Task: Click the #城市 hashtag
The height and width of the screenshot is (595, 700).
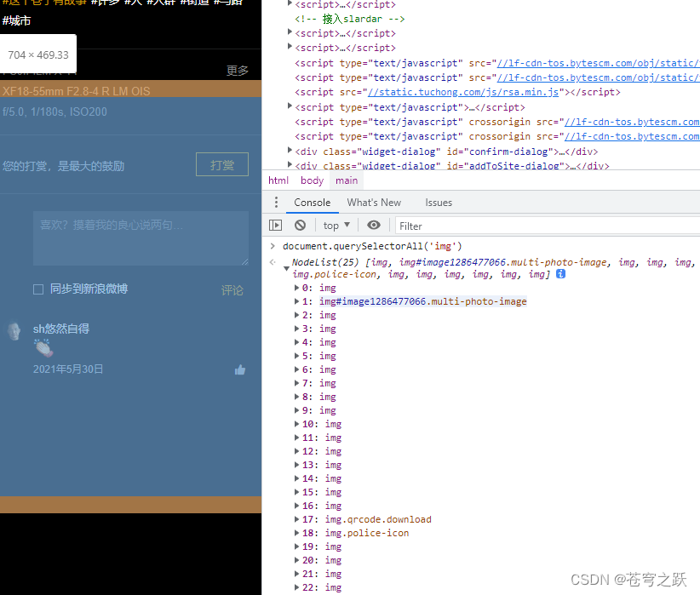Action: 16,20
